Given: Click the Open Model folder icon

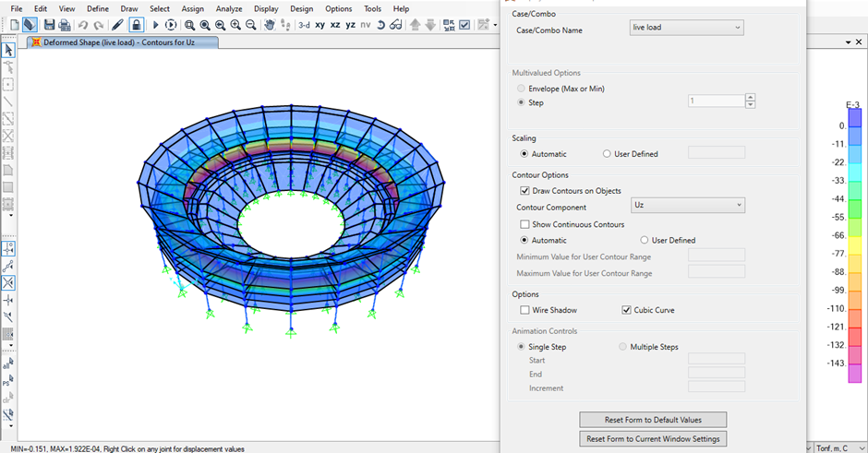Looking at the screenshot, I should pyautogui.click(x=30, y=25).
